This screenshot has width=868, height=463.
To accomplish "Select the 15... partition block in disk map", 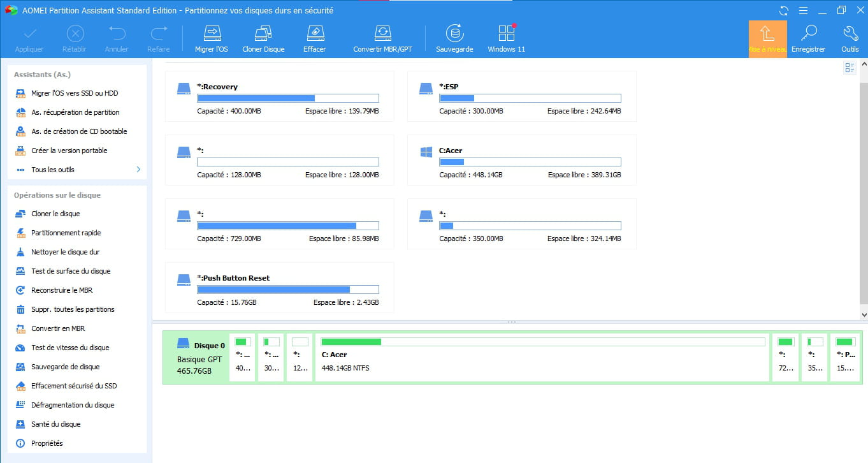I will coord(844,357).
